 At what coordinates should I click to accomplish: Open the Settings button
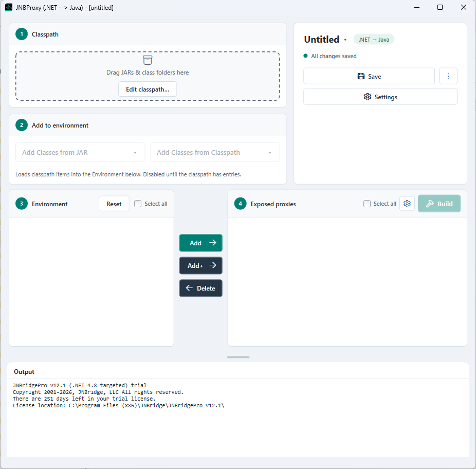pos(380,97)
